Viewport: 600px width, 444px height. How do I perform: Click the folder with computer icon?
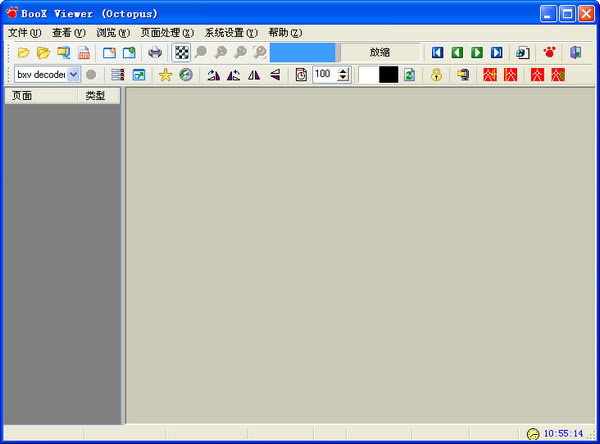463,75
